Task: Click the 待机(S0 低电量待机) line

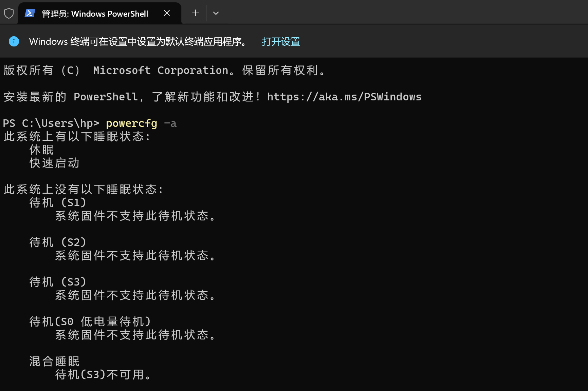Action: (x=90, y=322)
